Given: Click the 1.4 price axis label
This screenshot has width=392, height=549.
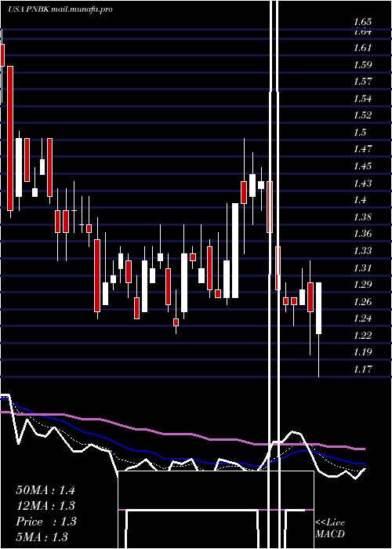Looking at the screenshot, I should [360, 200].
